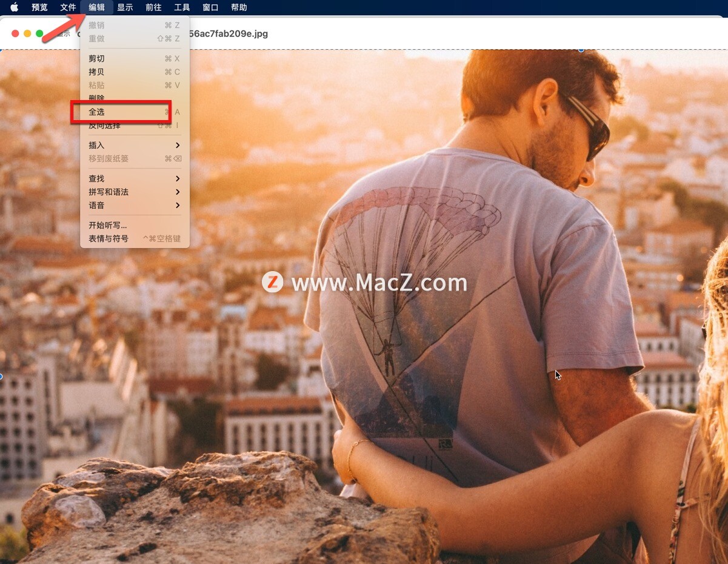The width and height of the screenshot is (728, 564).
Task: Click the yellow minimize window button
Action: 27,33
